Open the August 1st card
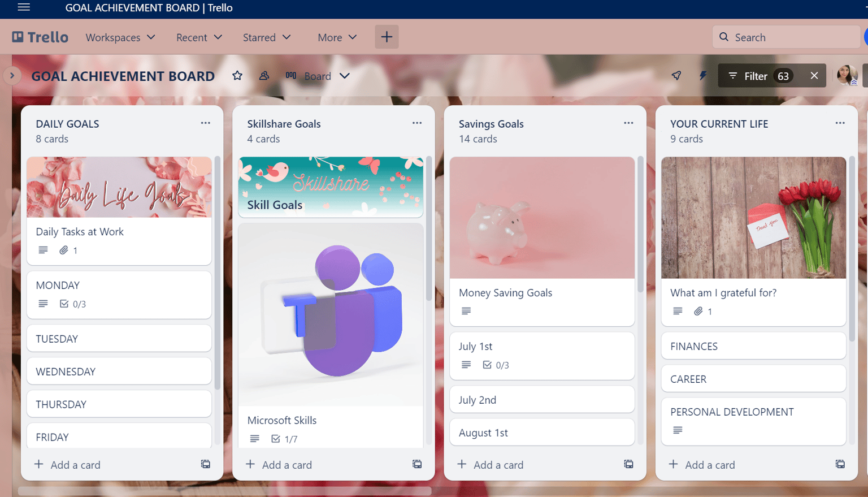This screenshot has width=868, height=497. click(x=542, y=433)
